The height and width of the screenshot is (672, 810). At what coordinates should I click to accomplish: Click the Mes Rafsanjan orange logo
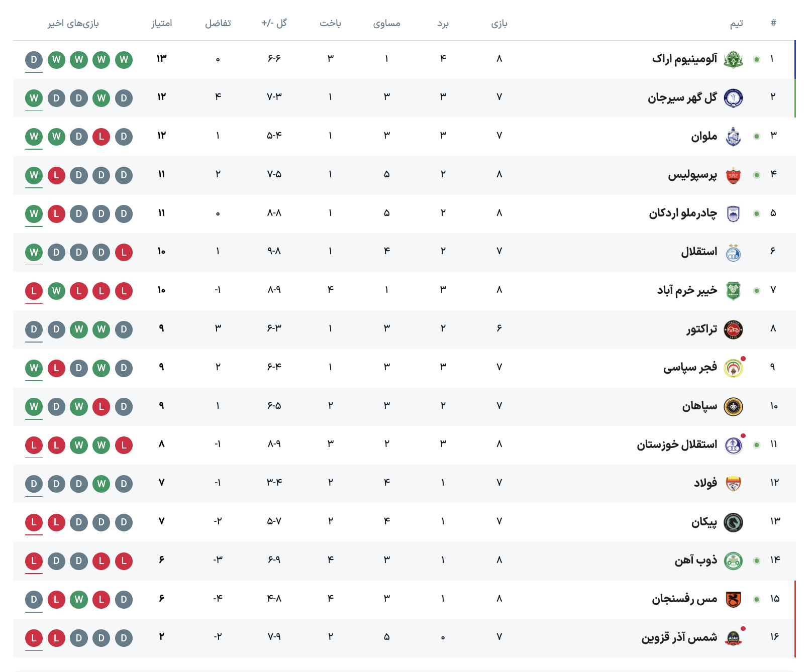pyautogui.click(x=733, y=599)
